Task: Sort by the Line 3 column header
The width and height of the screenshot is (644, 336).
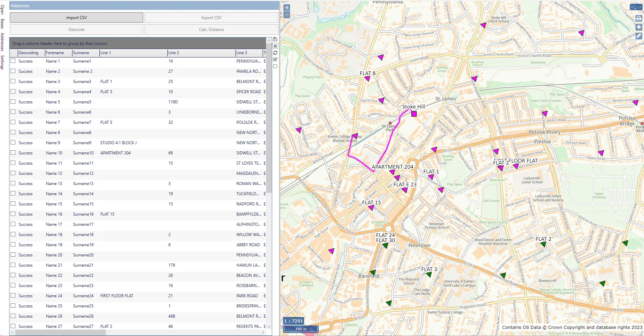Action: [x=249, y=53]
